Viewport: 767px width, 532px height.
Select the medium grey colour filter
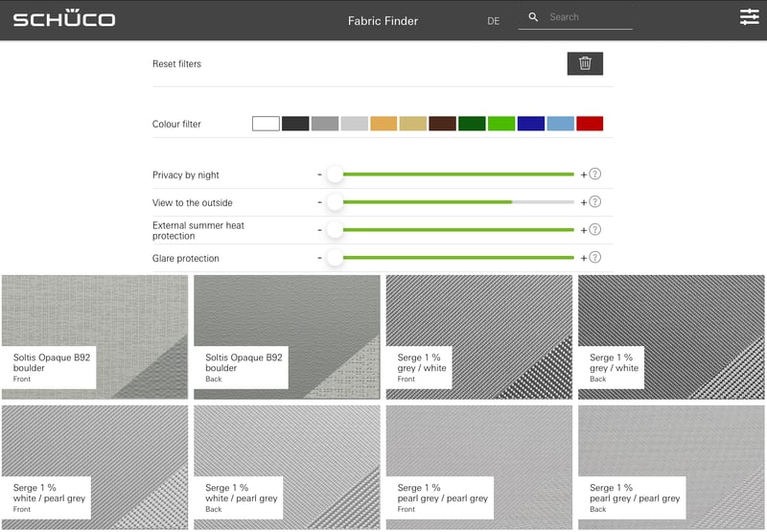(325, 124)
